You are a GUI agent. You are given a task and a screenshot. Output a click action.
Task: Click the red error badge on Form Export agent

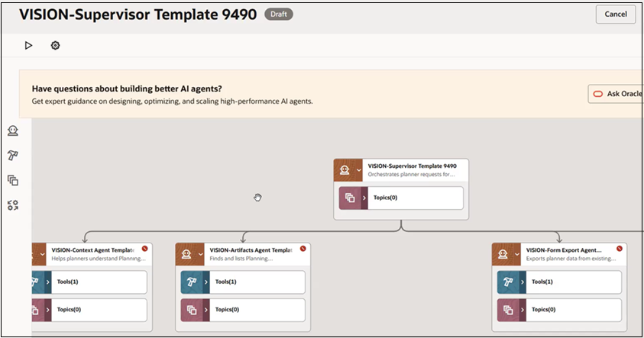point(620,249)
